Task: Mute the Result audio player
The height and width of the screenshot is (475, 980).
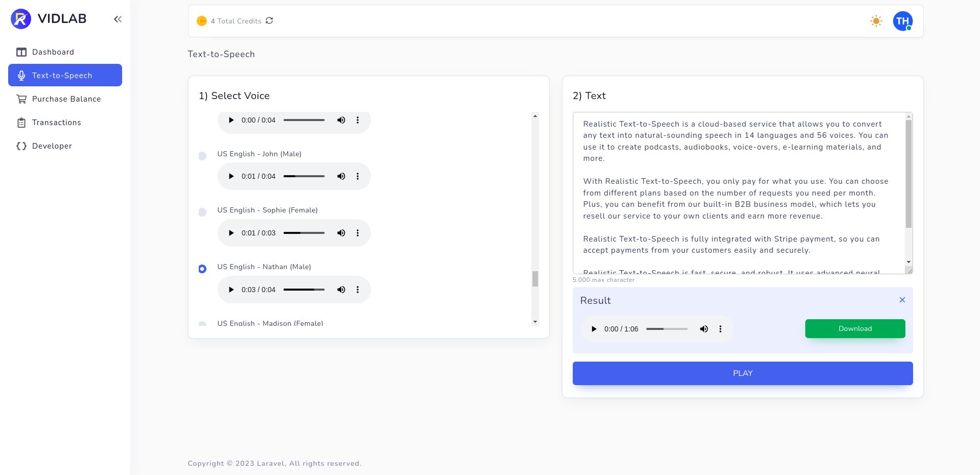Action: [704, 329]
